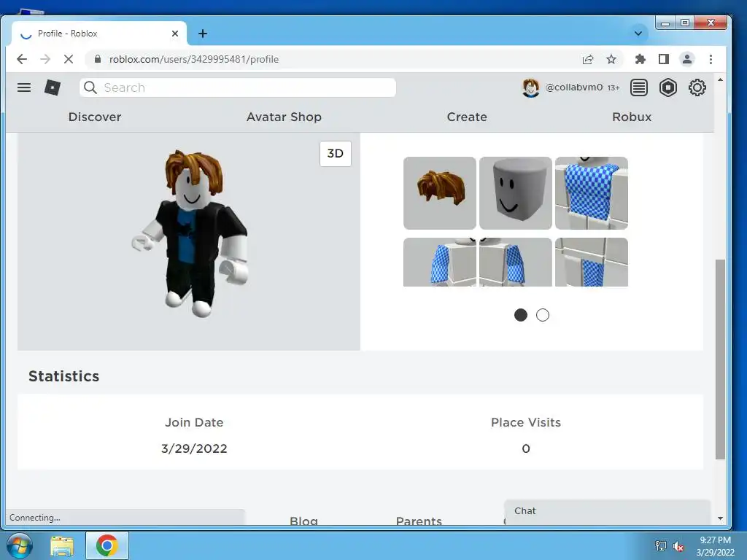Viewport: 747px width, 560px height.
Task: Click the Roblox logo home icon
Action: (x=53, y=87)
